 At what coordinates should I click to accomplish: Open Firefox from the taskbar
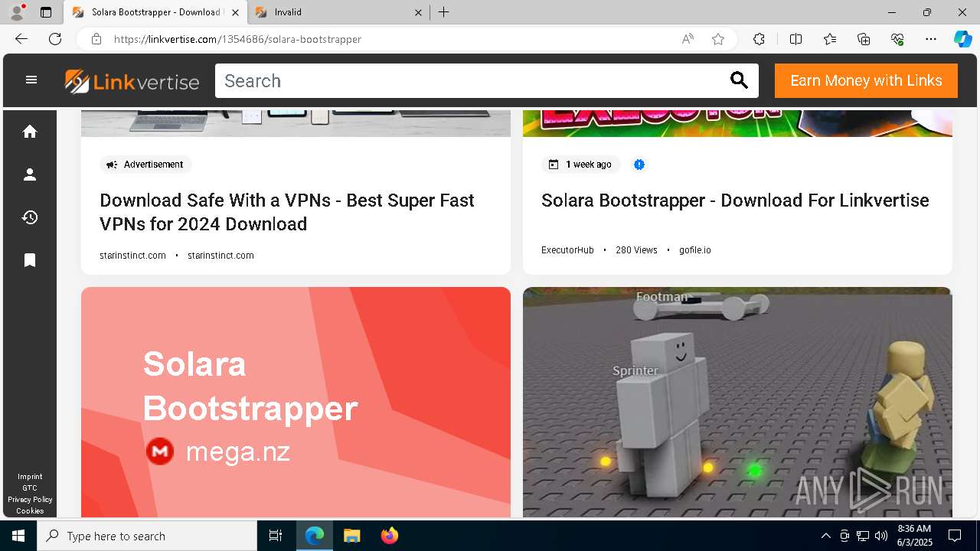389,536
